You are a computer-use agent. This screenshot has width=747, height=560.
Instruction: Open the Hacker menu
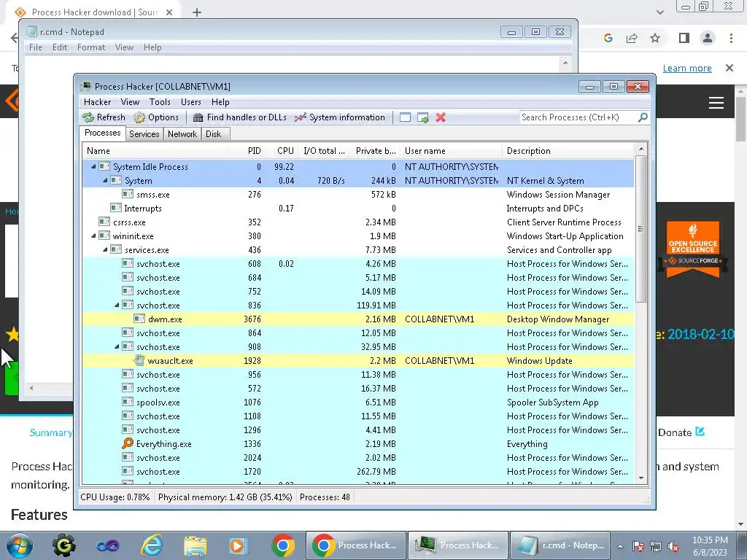[97, 102]
